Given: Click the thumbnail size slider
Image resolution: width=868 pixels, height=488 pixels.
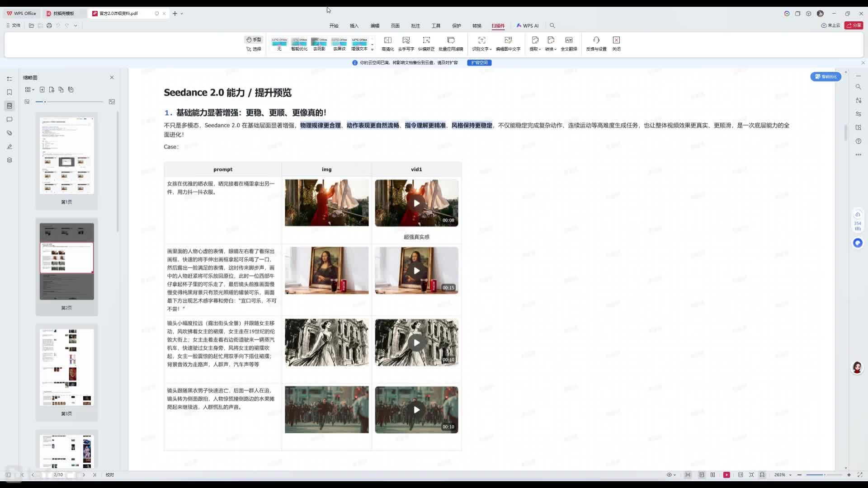Looking at the screenshot, I should coord(70,102).
